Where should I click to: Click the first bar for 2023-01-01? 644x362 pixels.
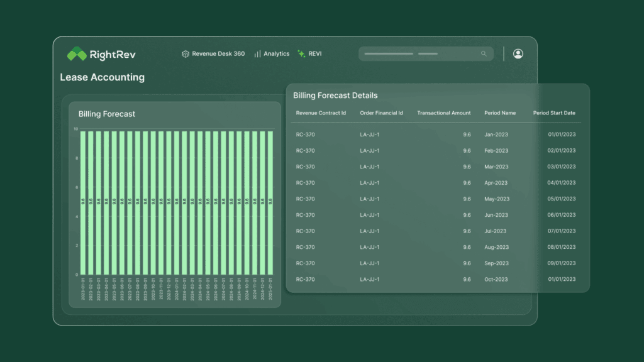pos(83,202)
